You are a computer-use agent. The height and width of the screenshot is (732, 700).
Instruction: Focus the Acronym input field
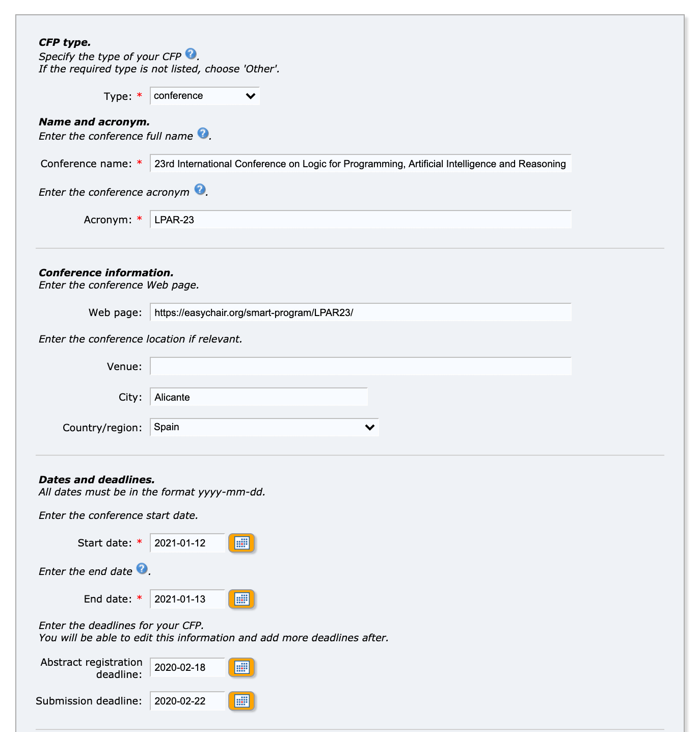point(360,220)
